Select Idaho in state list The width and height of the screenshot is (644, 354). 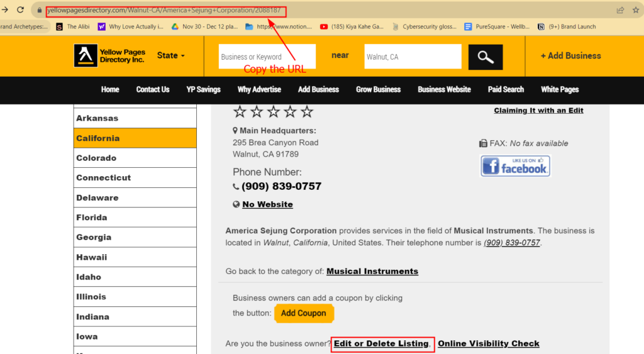point(135,277)
